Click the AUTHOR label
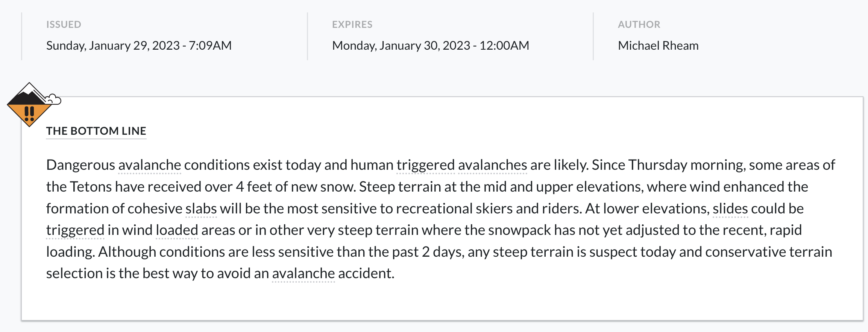This screenshot has width=868, height=332. coord(639,24)
